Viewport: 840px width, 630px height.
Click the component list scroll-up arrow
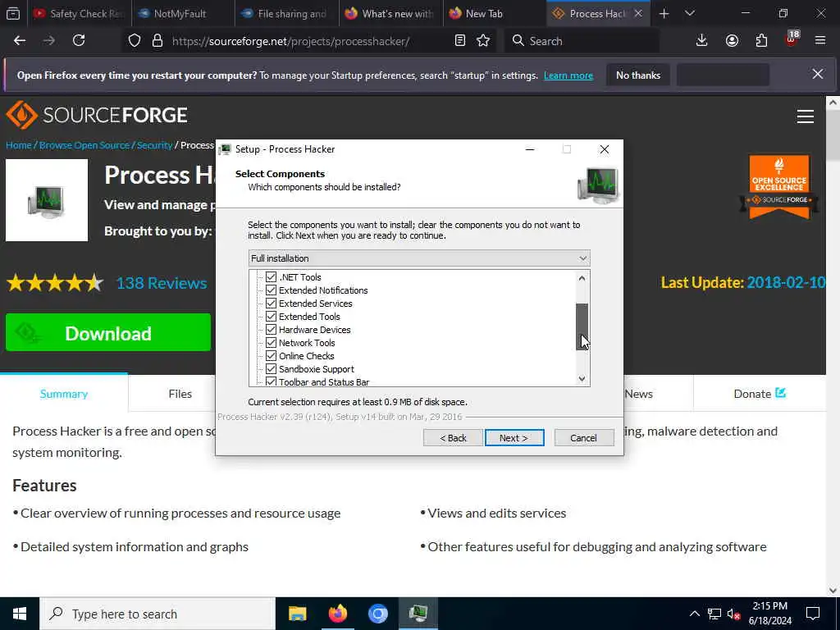(582, 277)
